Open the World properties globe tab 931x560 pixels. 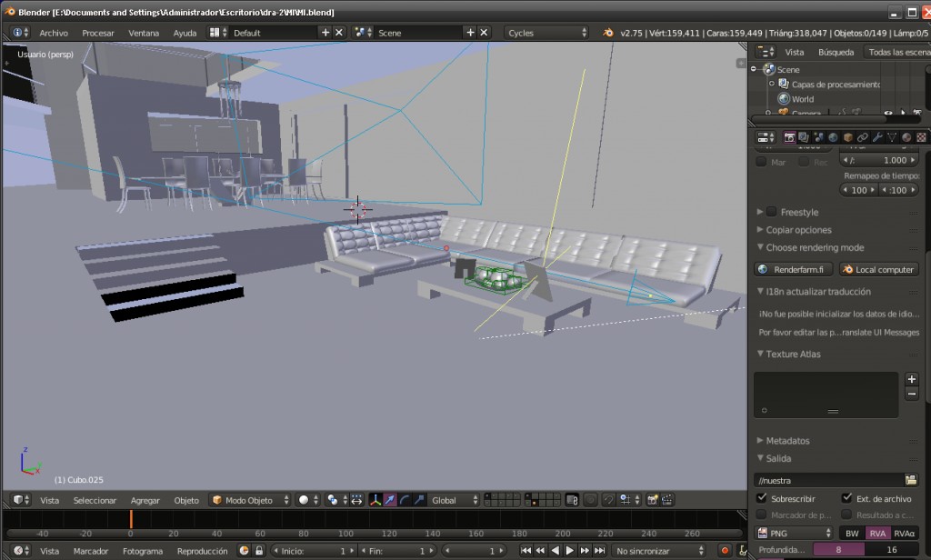[x=833, y=137]
